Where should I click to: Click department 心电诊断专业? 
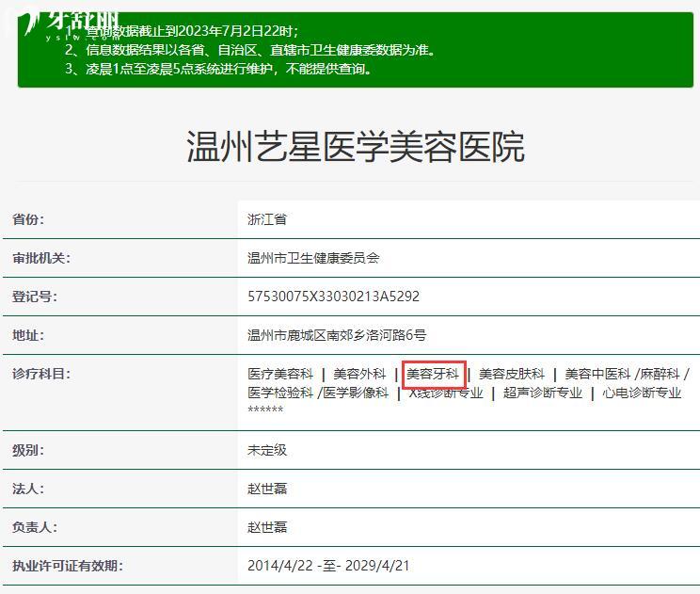click(x=642, y=393)
